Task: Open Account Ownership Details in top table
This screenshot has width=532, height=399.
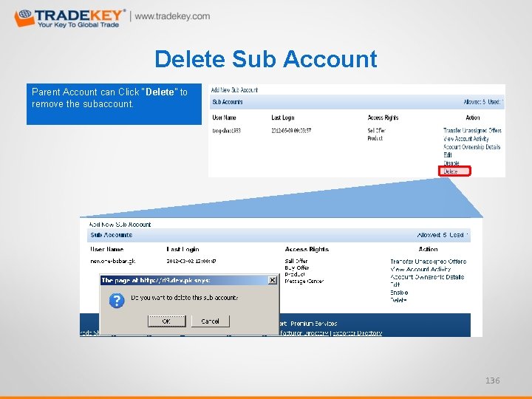Action: pos(471,147)
